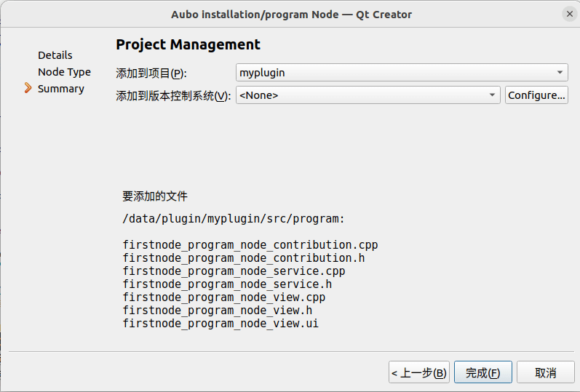The height and width of the screenshot is (392, 580).
Task: Close the Aubo Node wizard dialog
Action: (x=570, y=14)
